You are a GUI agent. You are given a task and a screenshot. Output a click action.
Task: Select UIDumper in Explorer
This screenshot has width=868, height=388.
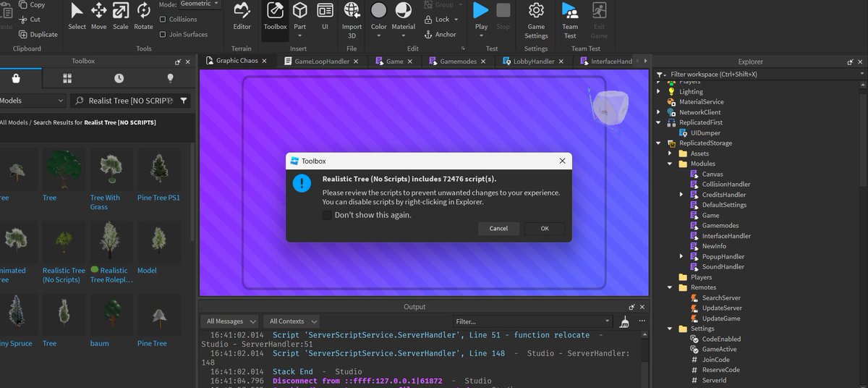click(x=705, y=133)
